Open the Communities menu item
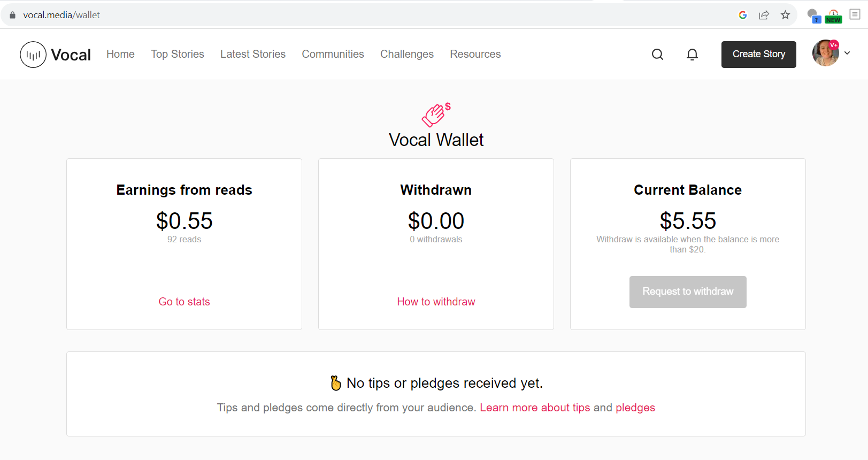868x460 pixels. point(333,54)
